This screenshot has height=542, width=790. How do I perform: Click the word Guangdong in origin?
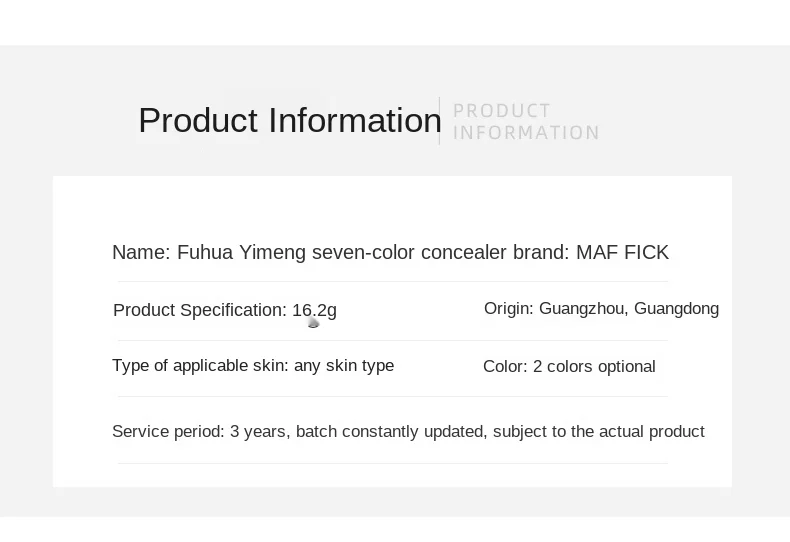click(676, 309)
